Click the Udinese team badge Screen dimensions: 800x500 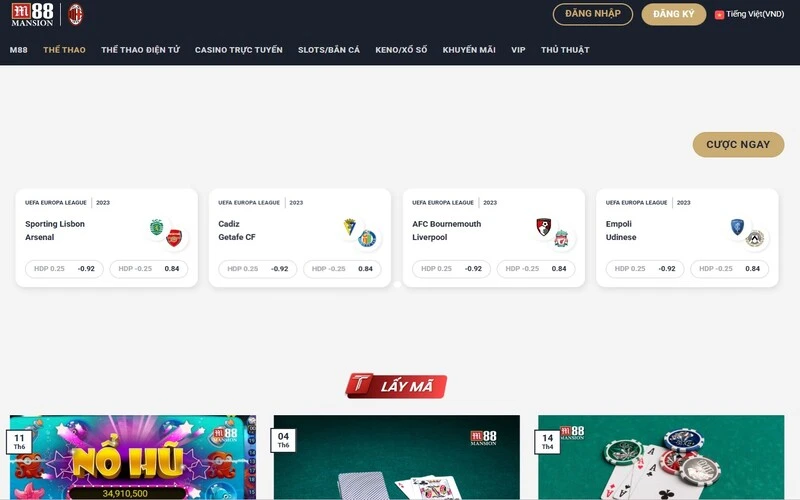tap(755, 238)
